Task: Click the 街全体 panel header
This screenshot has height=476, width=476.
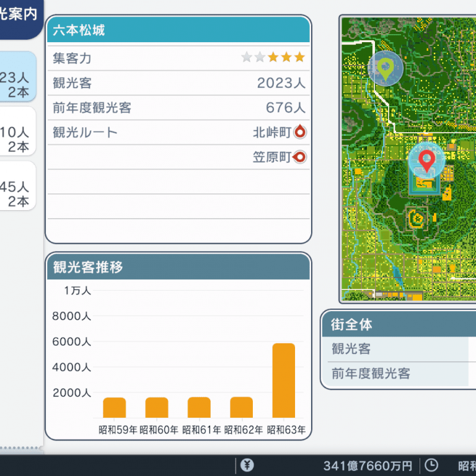Action: click(x=398, y=324)
